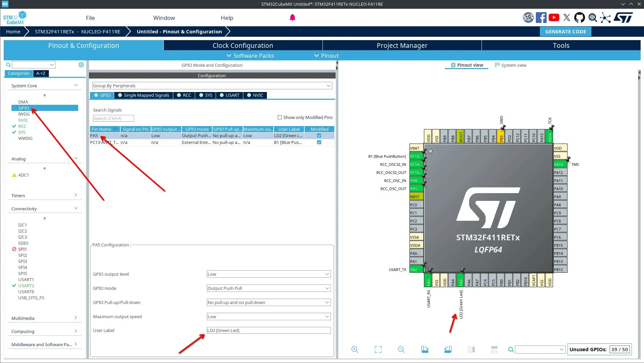Open the YouTube link icon
The image size is (644, 363).
coord(554,18)
